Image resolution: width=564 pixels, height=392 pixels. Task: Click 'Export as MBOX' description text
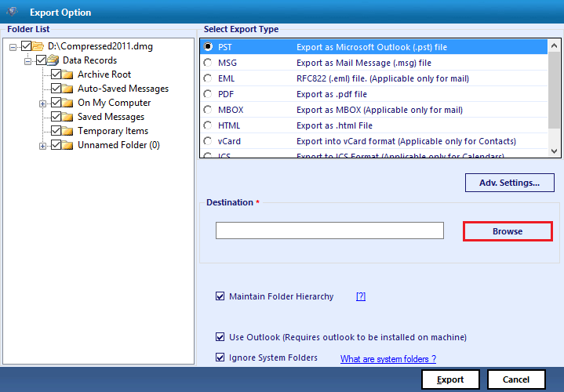coord(380,110)
